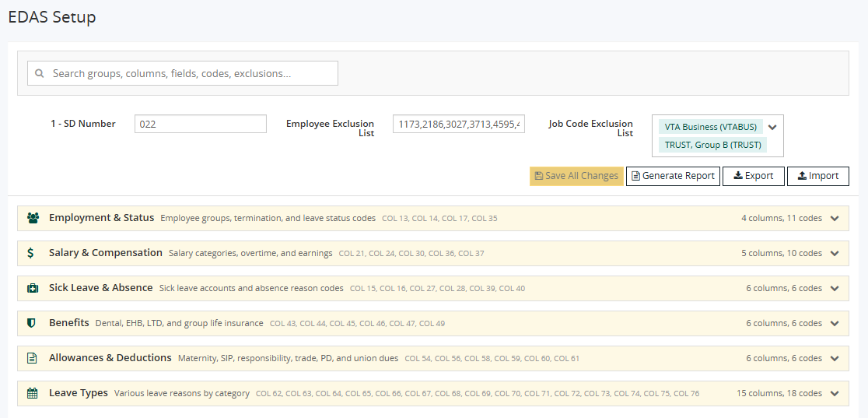Expand the Allowances & Deductions chevron

835,359
